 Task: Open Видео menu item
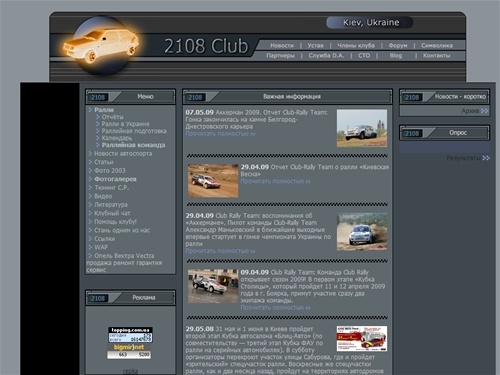tap(103, 196)
